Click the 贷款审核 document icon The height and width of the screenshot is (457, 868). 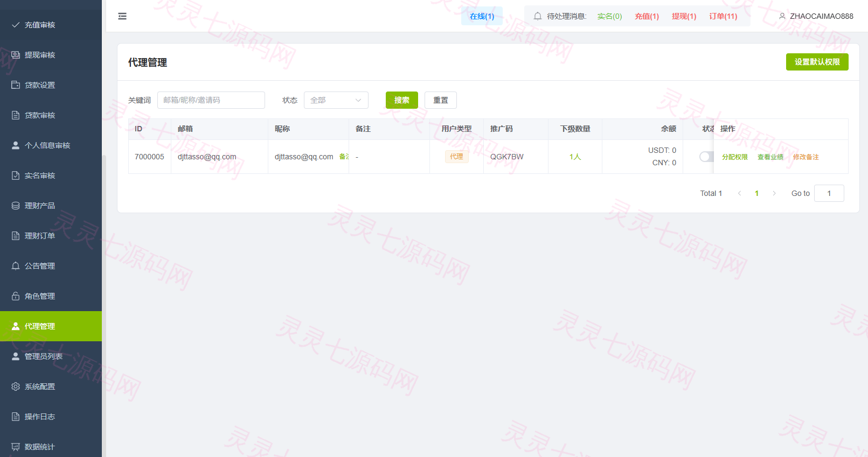(x=16, y=115)
